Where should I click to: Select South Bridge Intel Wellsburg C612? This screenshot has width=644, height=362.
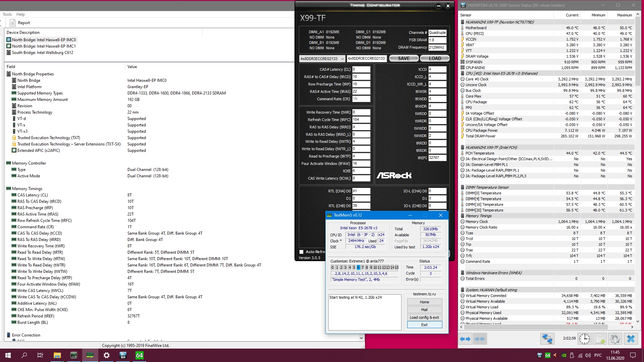(42, 53)
